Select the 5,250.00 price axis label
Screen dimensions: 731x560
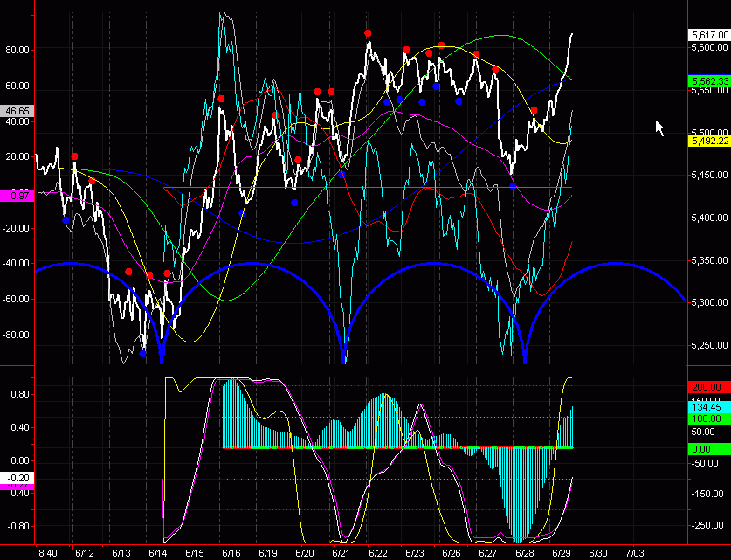710,345
